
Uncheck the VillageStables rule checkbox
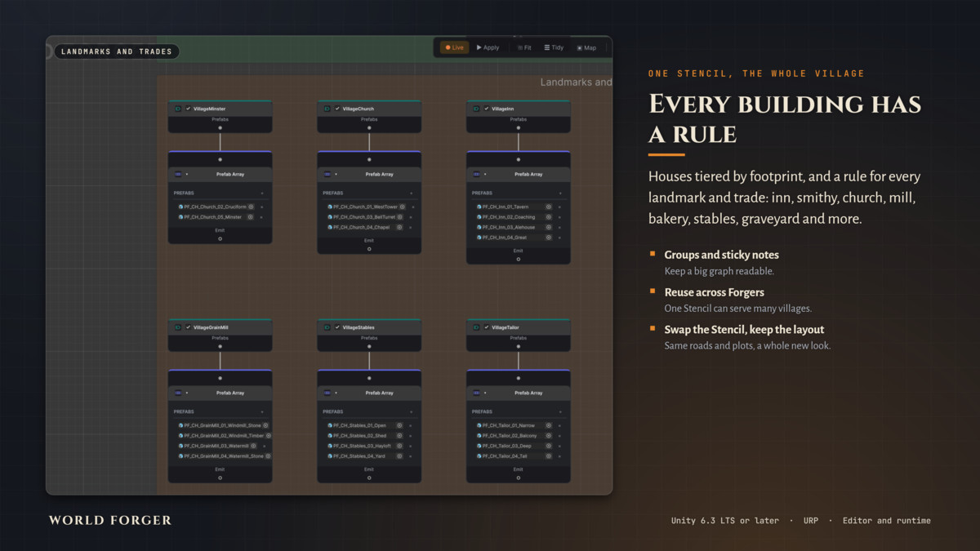tap(337, 327)
